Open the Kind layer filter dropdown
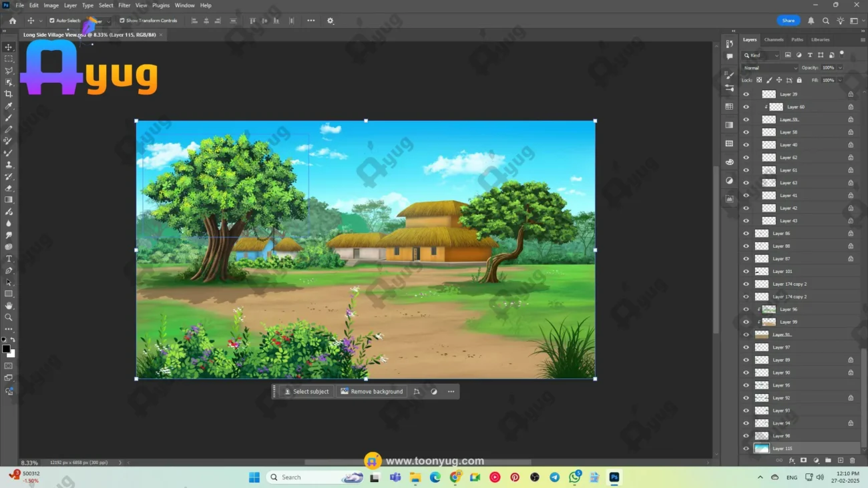Viewport: 868px width, 488px height. click(x=761, y=55)
